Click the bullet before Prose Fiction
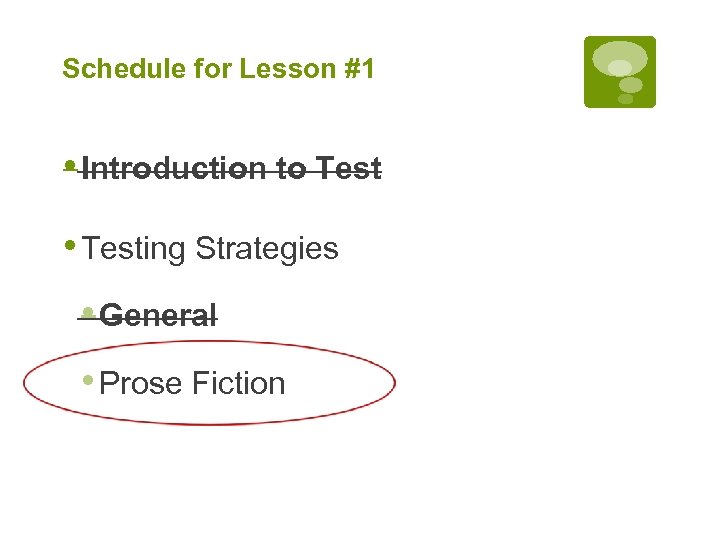720x540 pixels. [88, 381]
